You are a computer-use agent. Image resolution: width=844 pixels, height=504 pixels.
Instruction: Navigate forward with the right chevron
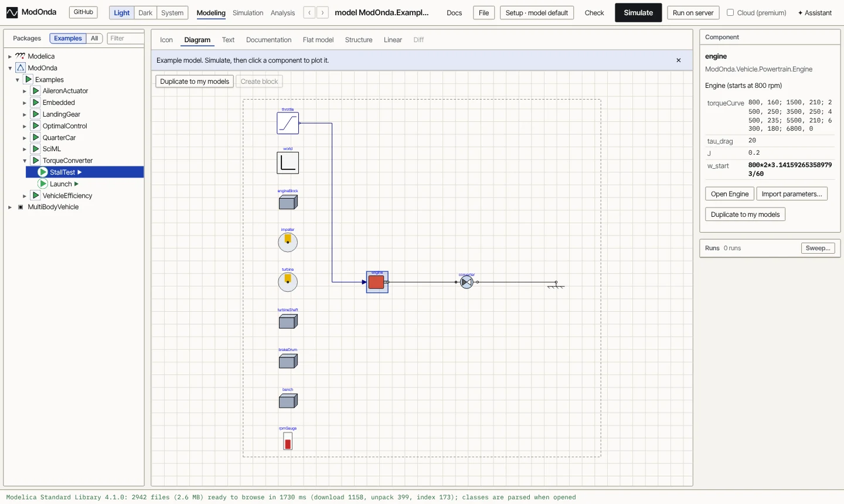coord(322,12)
